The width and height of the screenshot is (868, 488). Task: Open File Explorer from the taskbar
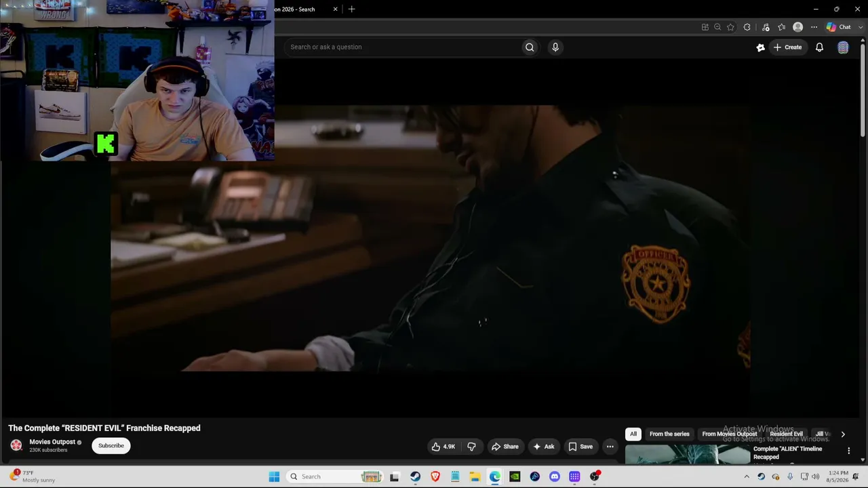point(475,476)
